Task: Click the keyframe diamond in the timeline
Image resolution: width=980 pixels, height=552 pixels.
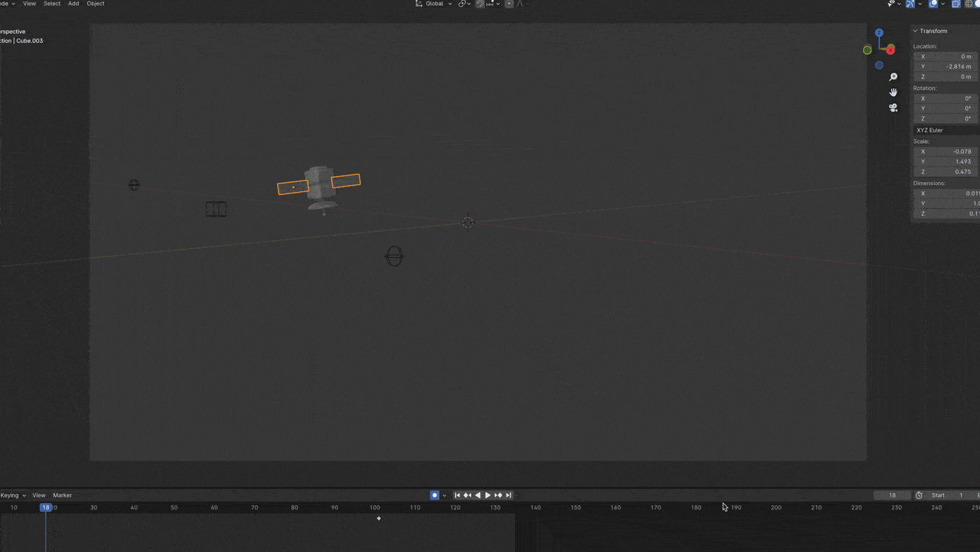Action: tap(379, 518)
